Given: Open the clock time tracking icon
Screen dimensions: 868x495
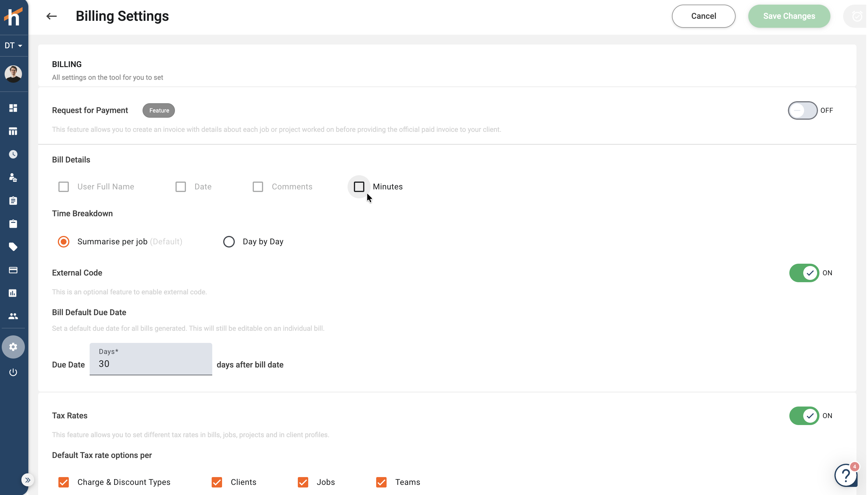Looking at the screenshot, I should 13,154.
